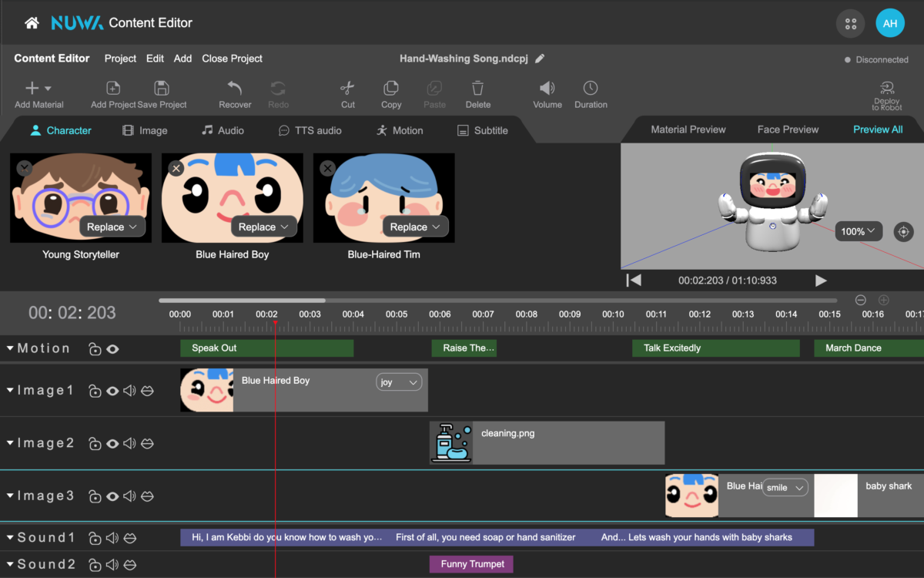The image size is (924, 578).
Task: Open Replace dropdown for Young Storyteller
Action: click(112, 227)
